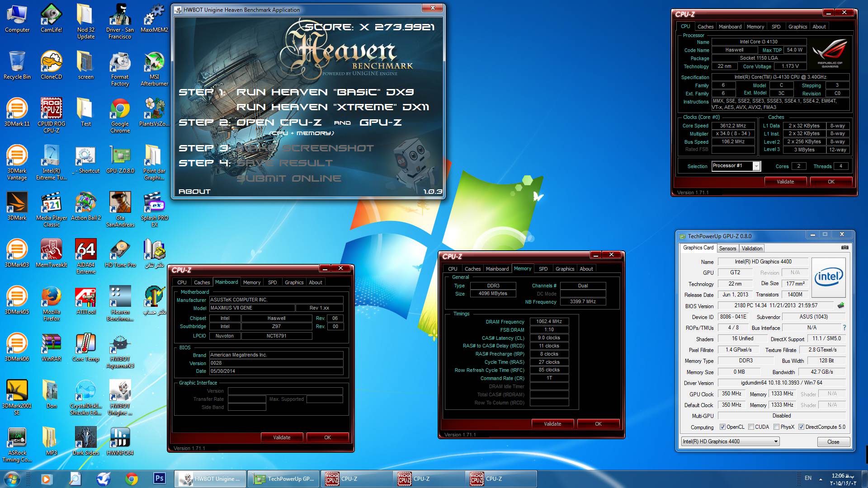Click the DRAM Frequency 1062.4 MHz field

point(549,322)
